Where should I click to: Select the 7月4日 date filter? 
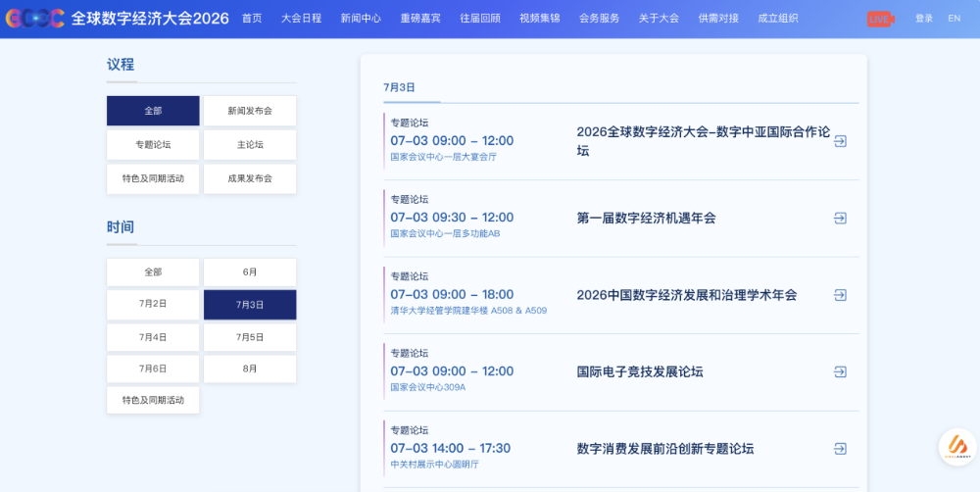tap(153, 337)
